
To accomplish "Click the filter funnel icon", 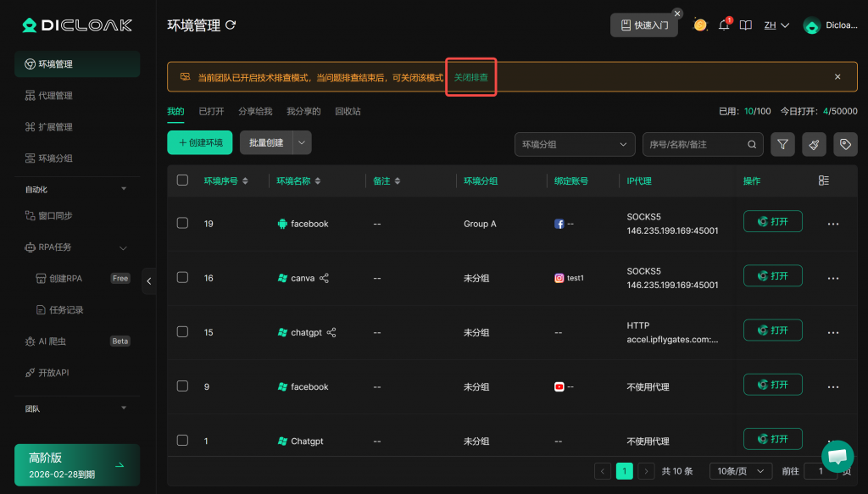I will point(782,145).
